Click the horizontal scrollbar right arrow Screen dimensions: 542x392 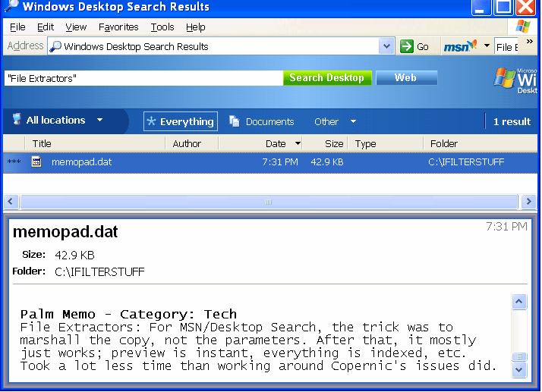pos(528,202)
